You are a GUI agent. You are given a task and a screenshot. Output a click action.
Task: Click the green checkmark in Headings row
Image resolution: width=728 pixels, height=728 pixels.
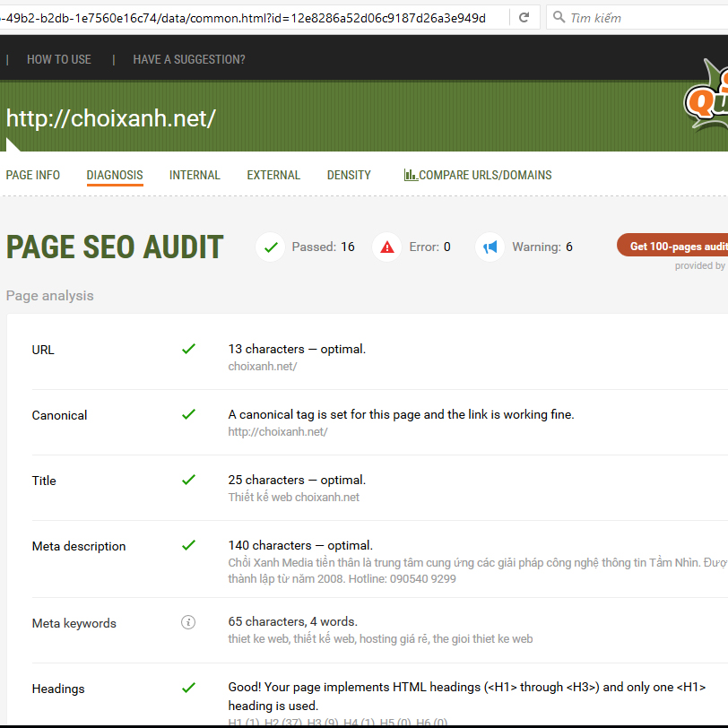(x=188, y=688)
